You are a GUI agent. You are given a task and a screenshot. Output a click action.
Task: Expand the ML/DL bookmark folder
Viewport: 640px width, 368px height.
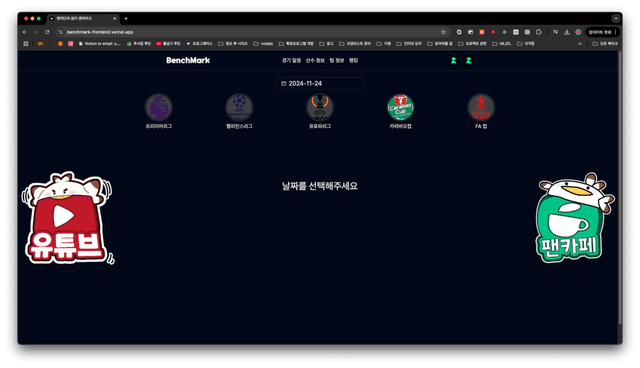pos(502,44)
